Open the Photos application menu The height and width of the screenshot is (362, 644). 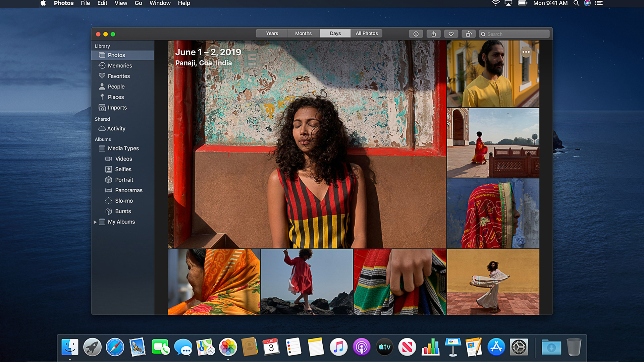64,3
